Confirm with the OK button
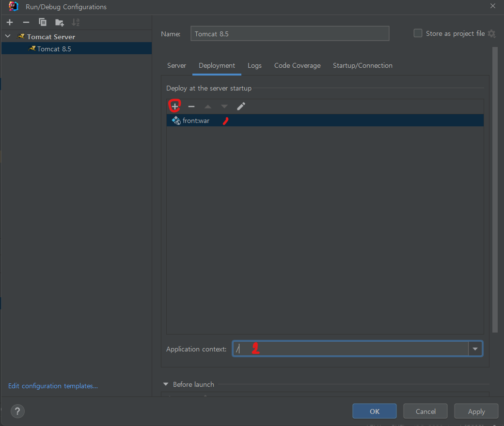Screen dimensions: 504x426 click(375, 411)
